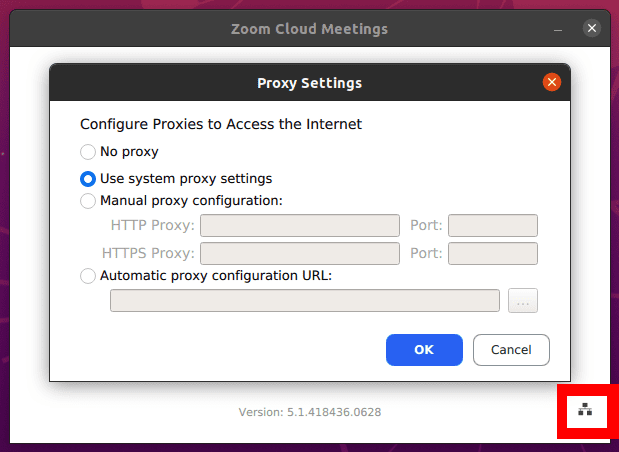Cancel the proxy settings changes
The height and width of the screenshot is (452, 619).
coord(511,350)
